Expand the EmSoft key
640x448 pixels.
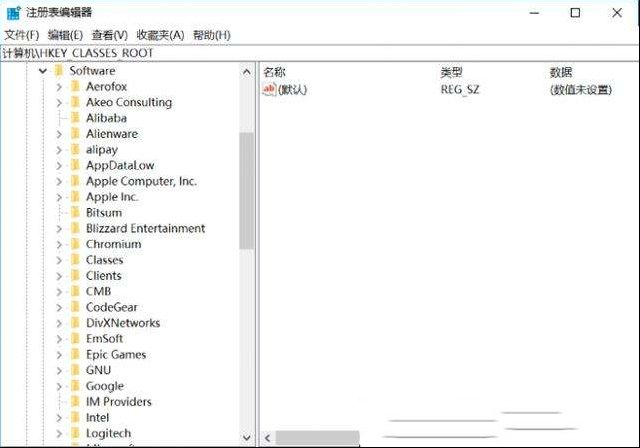(x=59, y=339)
